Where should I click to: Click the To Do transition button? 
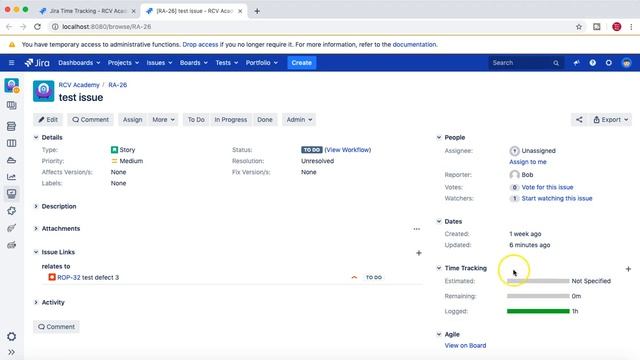click(x=196, y=120)
